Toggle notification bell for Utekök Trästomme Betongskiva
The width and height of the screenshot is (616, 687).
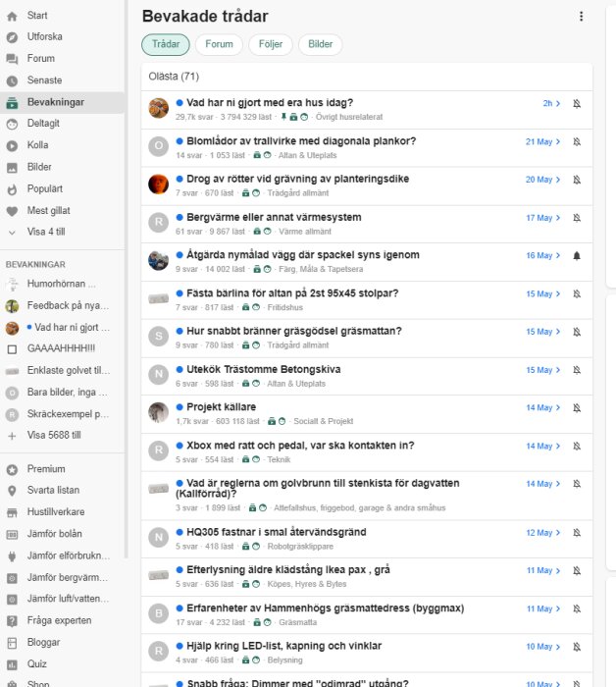(x=577, y=370)
